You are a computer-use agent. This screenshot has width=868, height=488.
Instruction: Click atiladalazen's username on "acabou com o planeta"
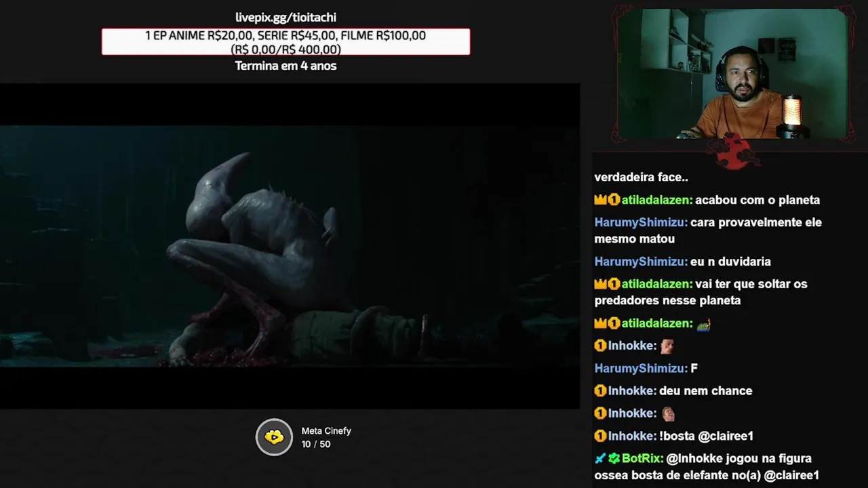coord(656,200)
